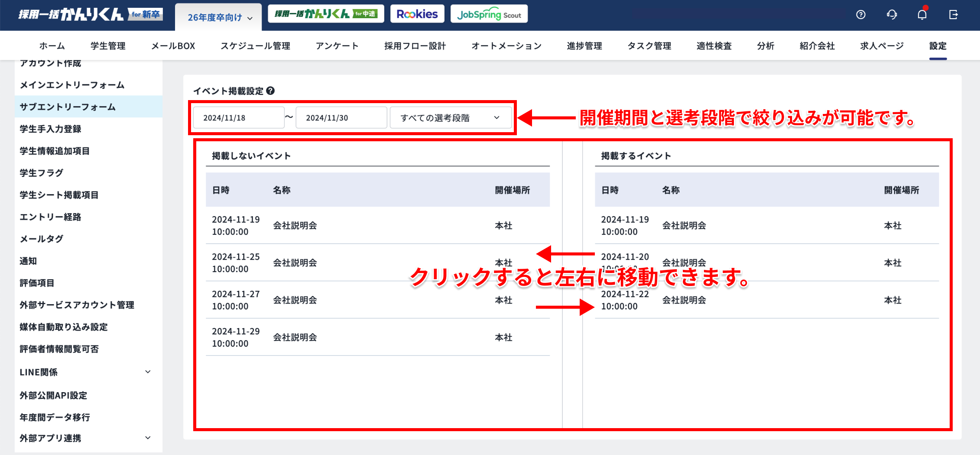The image size is (980, 455).
Task: Switch to 採用一括かんりくん for中途 logo
Action: [326, 14]
